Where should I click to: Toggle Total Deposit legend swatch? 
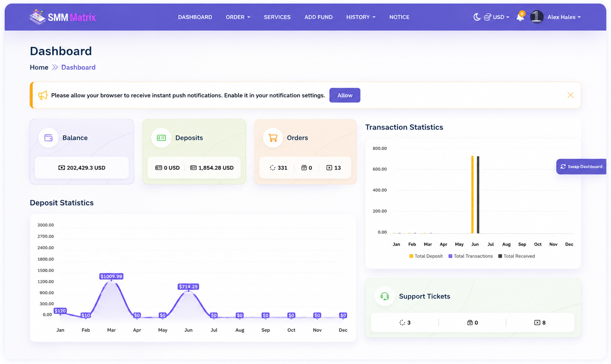tap(411, 256)
